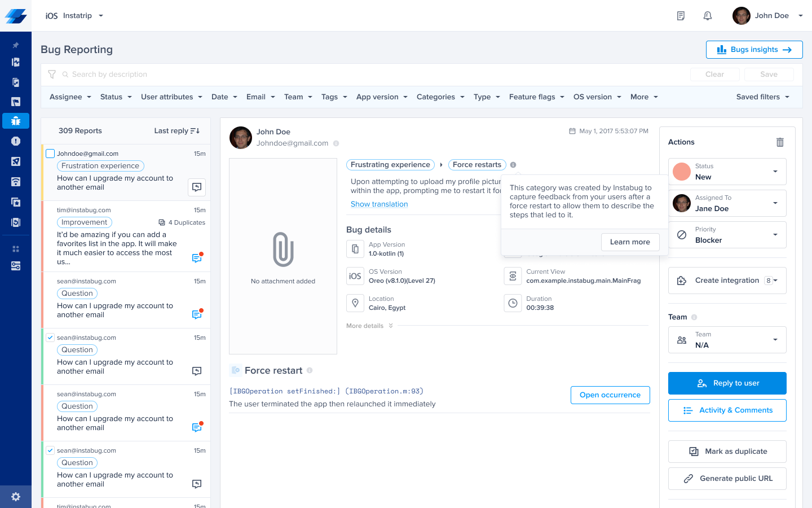This screenshot has height=508, width=812.
Task: Open Saved filters dropdown
Action: coord(763,97)
